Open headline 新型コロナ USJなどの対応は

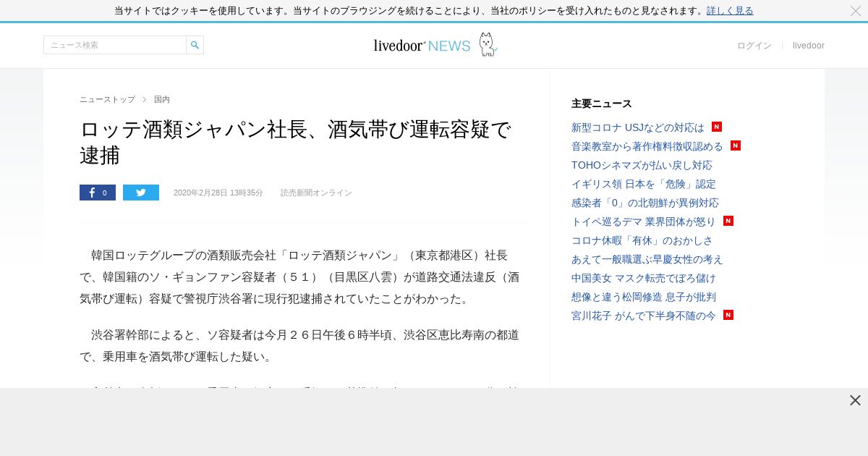638,127
